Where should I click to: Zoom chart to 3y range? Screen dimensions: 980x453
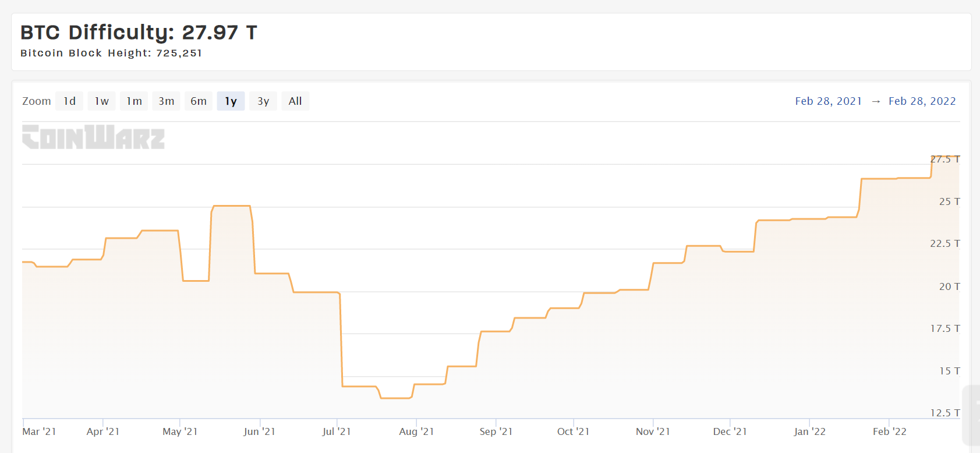(x=263, y=101)
